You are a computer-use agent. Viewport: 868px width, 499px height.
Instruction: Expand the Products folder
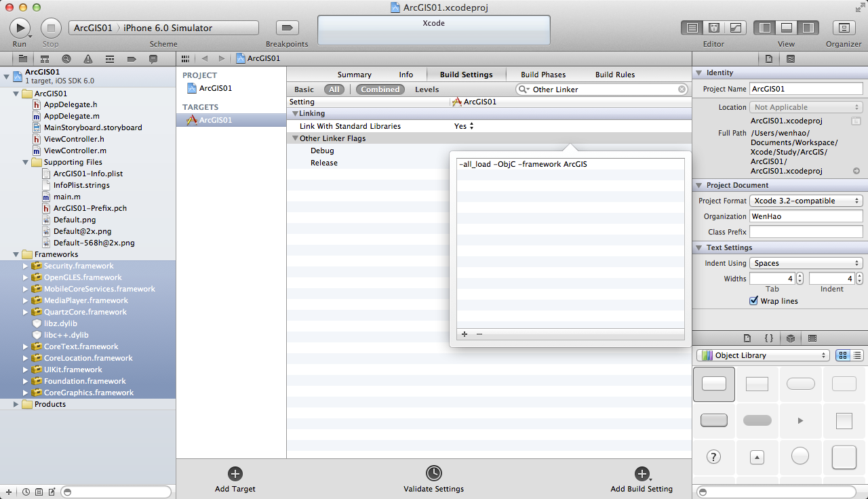[17, 404]
